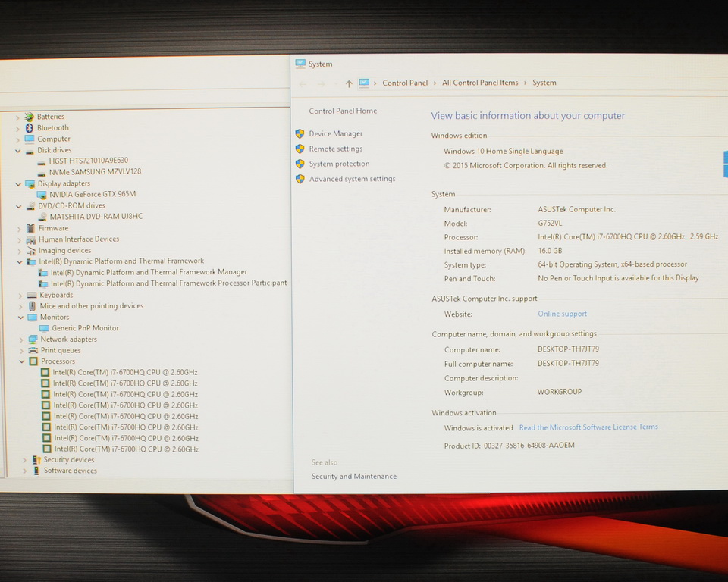Open the Online support website link
Image resolution: width=728 pixels, height=582 pixels.
click(562, 314)
